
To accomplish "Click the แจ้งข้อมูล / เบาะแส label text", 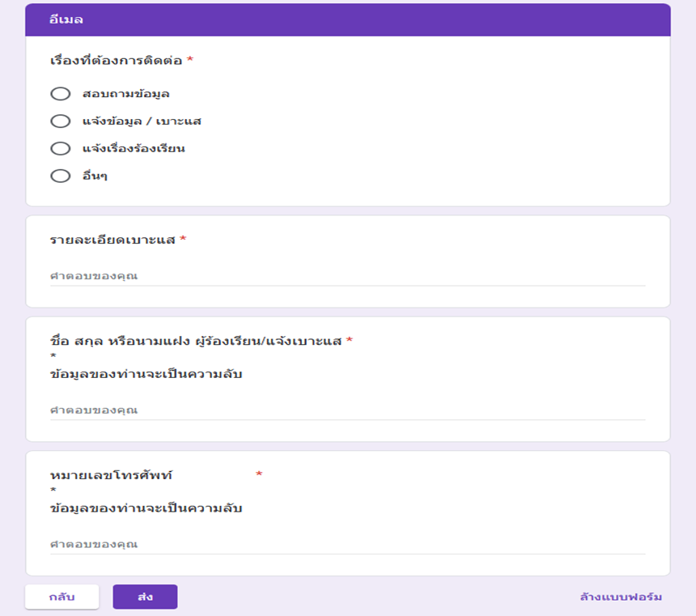I will point(142,121).
